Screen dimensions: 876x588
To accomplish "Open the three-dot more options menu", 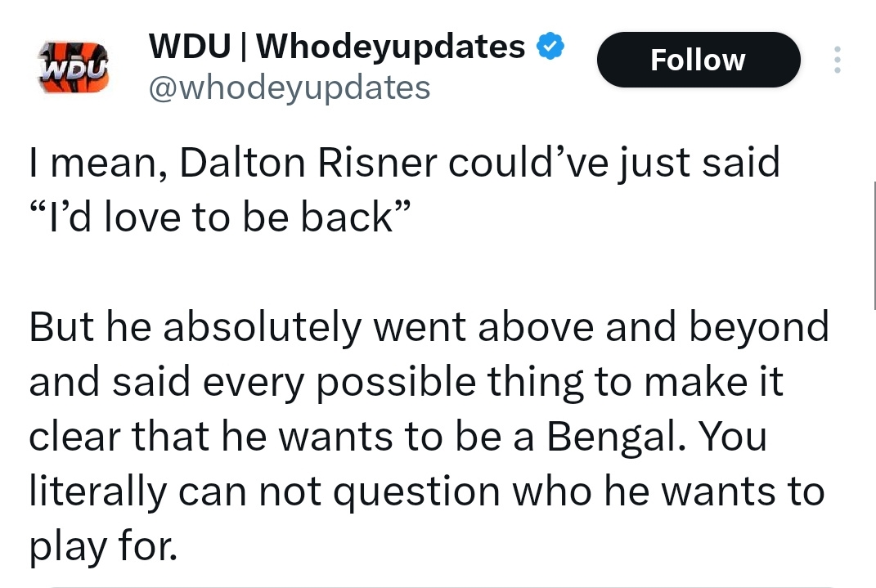I will point(836,60).
